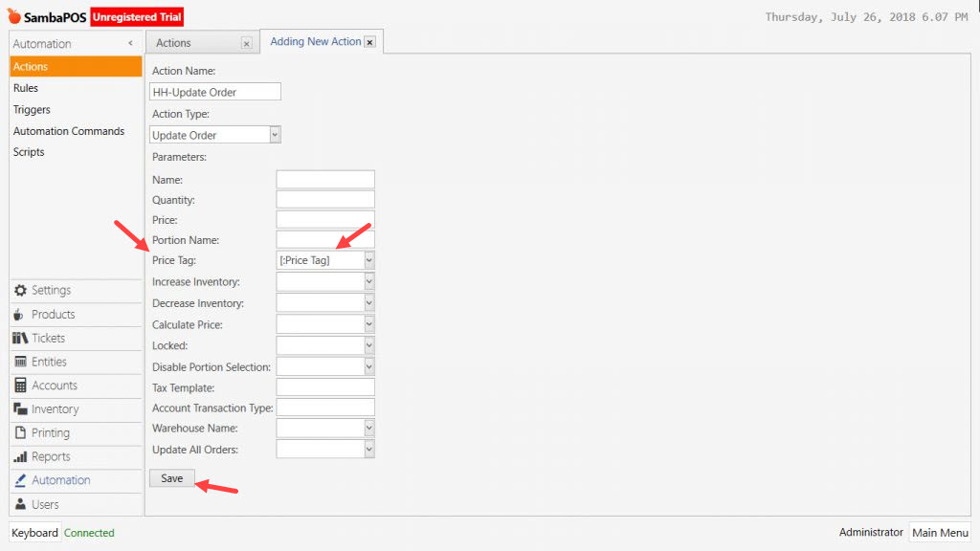This screenshot has height=551, width=980.
Task: Close the Adding New Action tab
Action: [369, 42]
